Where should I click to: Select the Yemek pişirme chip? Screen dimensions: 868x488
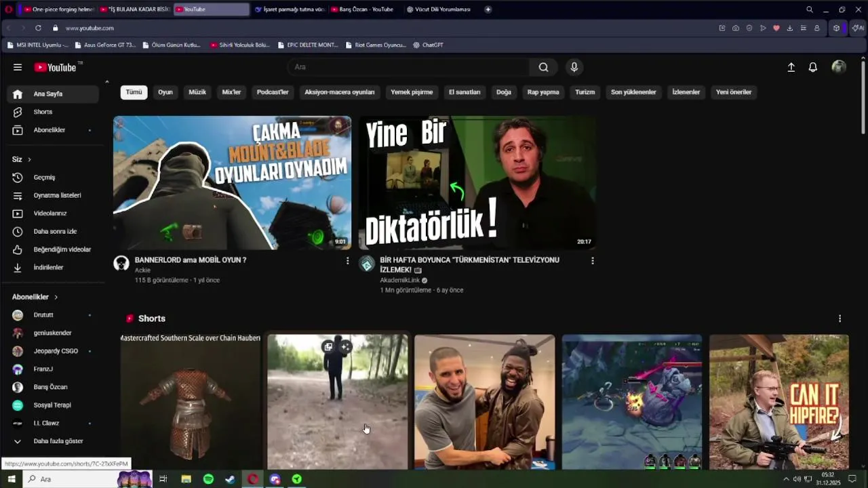[412, 92]
